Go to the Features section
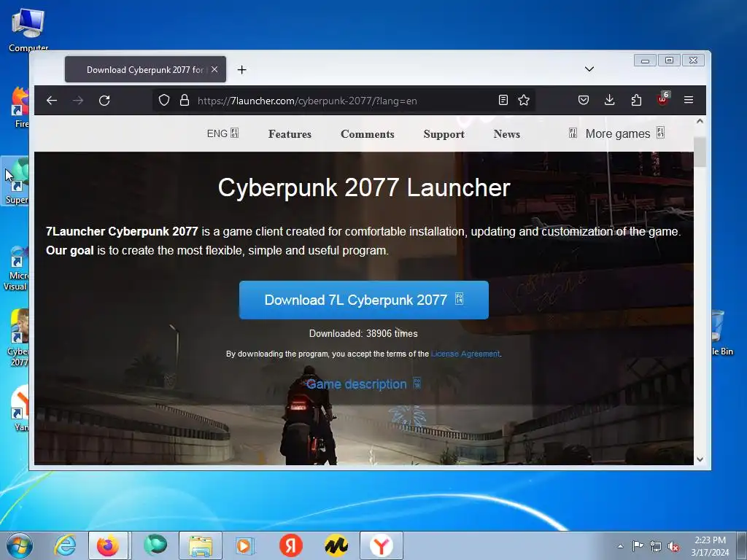This screenshot has width=747, height=560. (290, 134)
